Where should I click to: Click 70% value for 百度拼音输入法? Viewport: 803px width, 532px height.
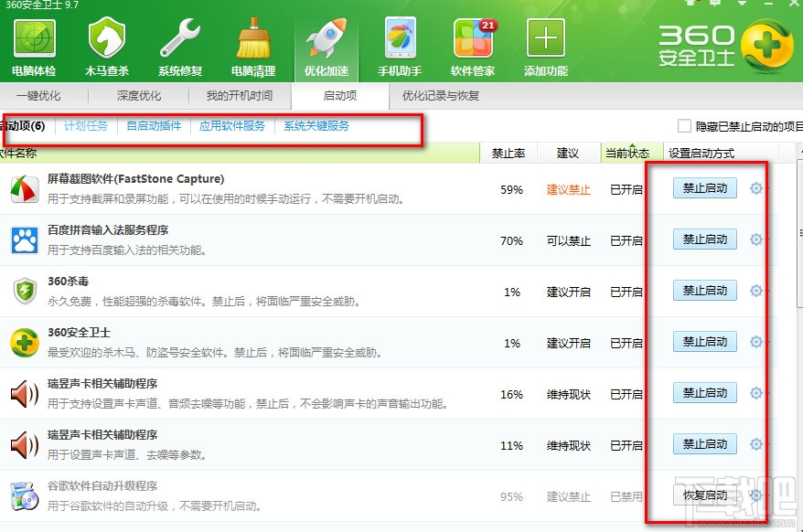pyautogui.click(x=511, y=241)
